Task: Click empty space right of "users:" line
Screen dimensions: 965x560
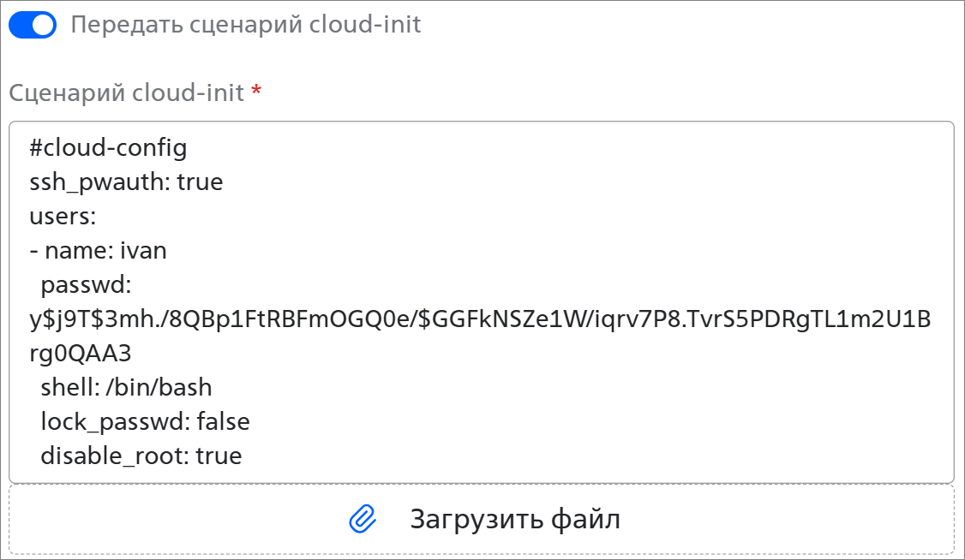Action: (429, 217)
